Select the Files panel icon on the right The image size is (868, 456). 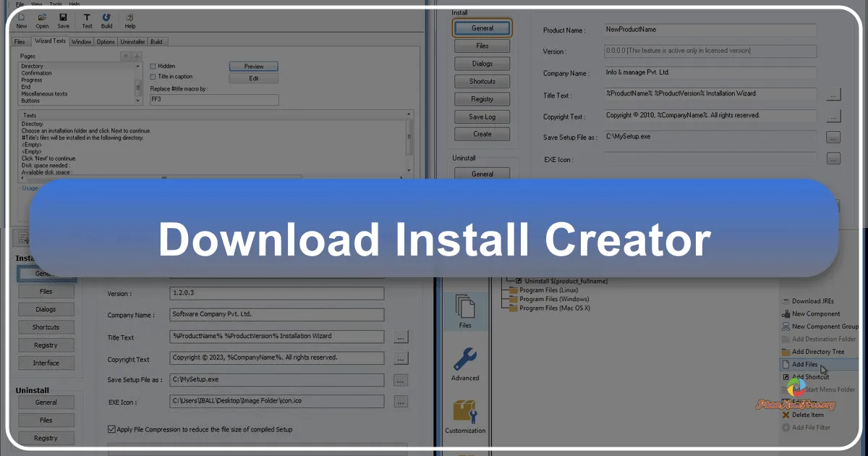pos(465,310)
